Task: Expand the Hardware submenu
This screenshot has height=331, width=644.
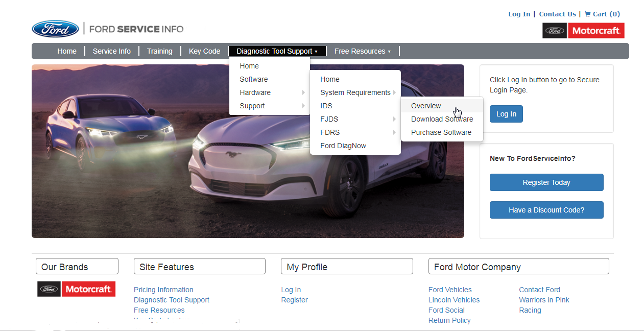Action: (255, 92)
